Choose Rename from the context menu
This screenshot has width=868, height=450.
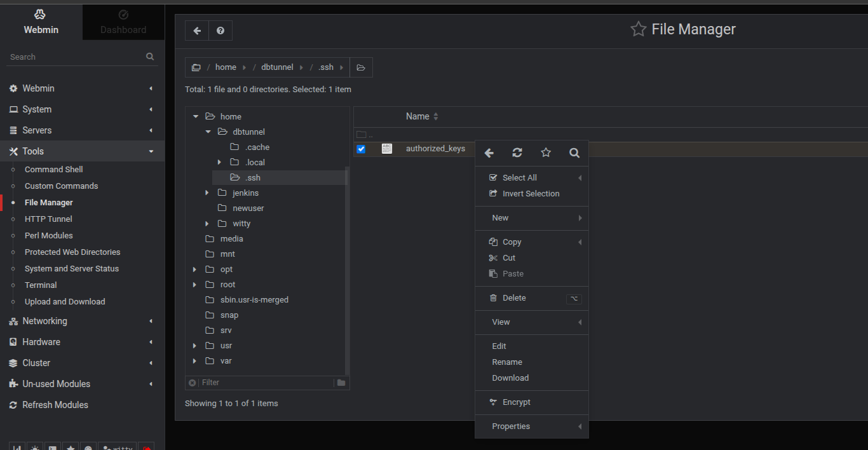(x=506, y=362)
